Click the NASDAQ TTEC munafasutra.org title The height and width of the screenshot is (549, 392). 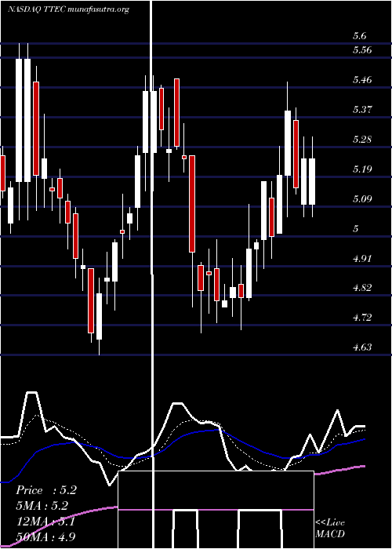[69, 9]
